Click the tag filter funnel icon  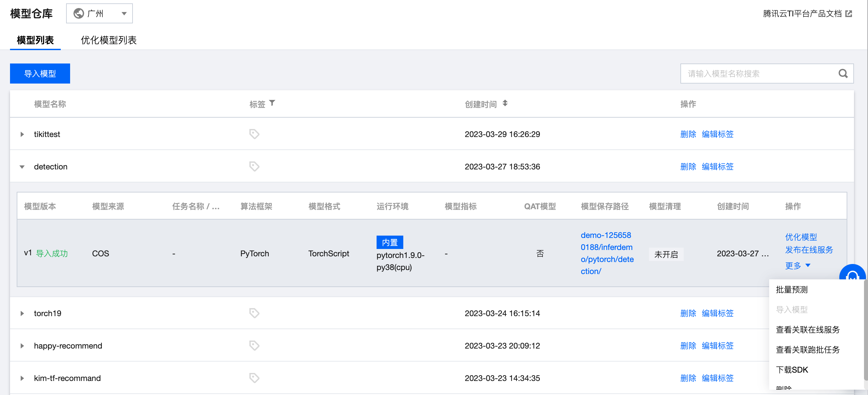point(272,103)
